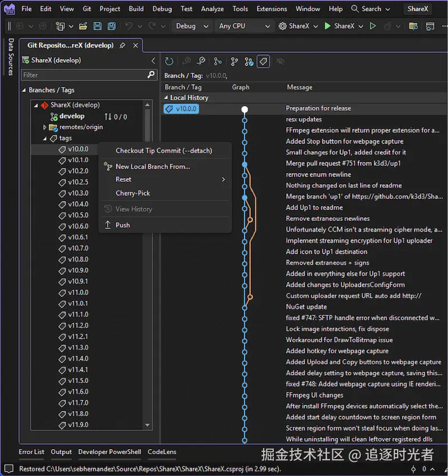Click the Refresh icon in the history toolbar
The height and width of the screenshot is (476, 448).
169,62
